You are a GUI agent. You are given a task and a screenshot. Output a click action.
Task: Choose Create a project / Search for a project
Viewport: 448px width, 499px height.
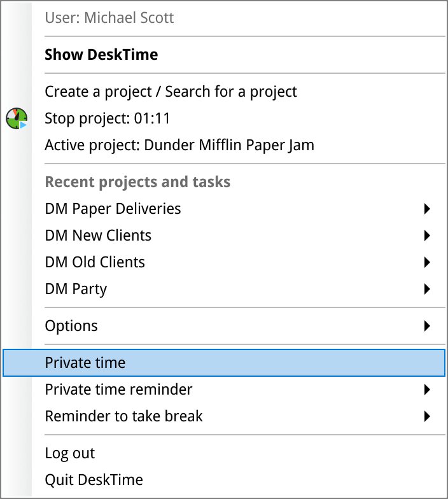coord(171,92)
